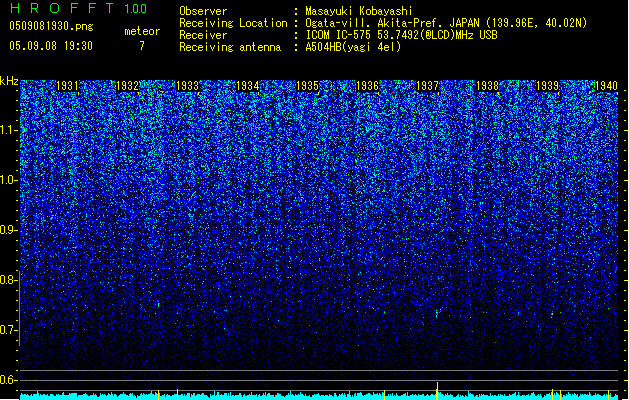Click the tallest yellow meteor marker in bottom strip
The width and height of the screenshot is (629, 400).
point(437,391)
